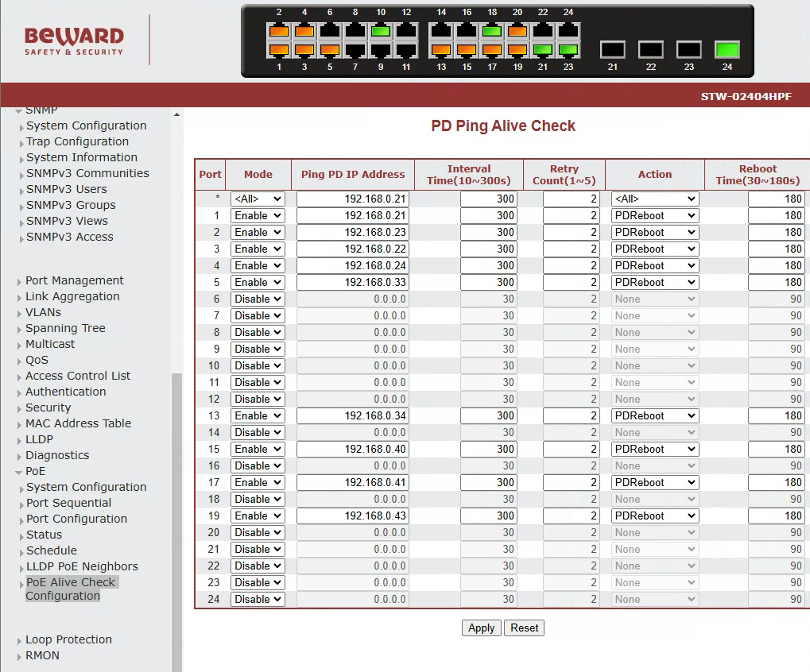Open RMON menu item
This screenshot has height=672, width=810.
(42, 655)
